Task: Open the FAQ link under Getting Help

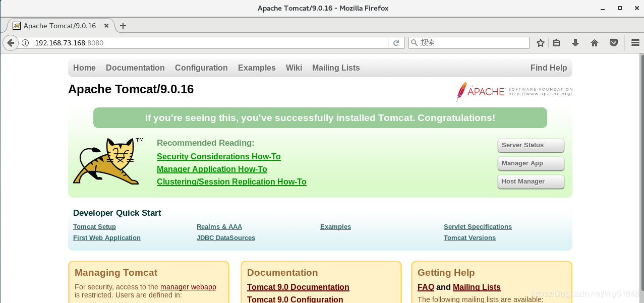Action: [426, 287]
